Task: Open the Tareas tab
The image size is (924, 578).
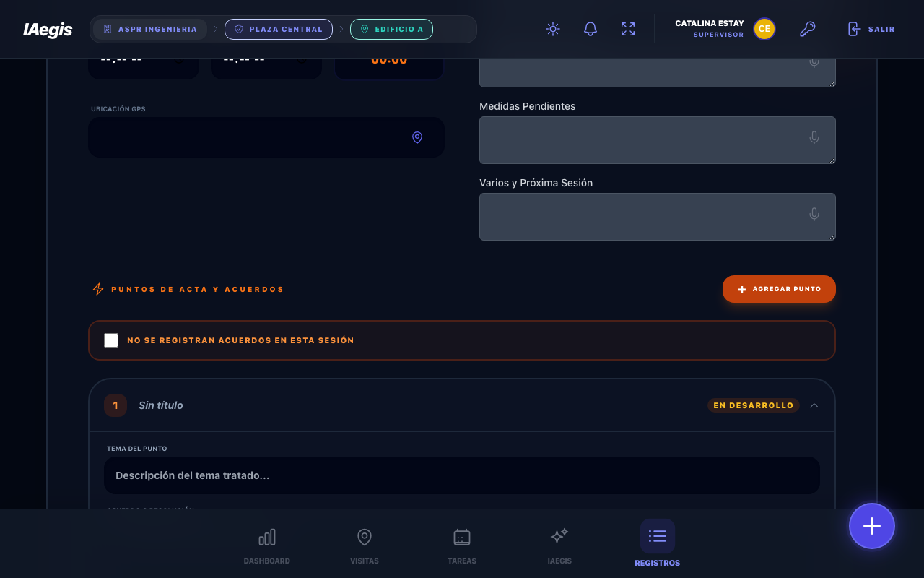Action: click(462, 545)
